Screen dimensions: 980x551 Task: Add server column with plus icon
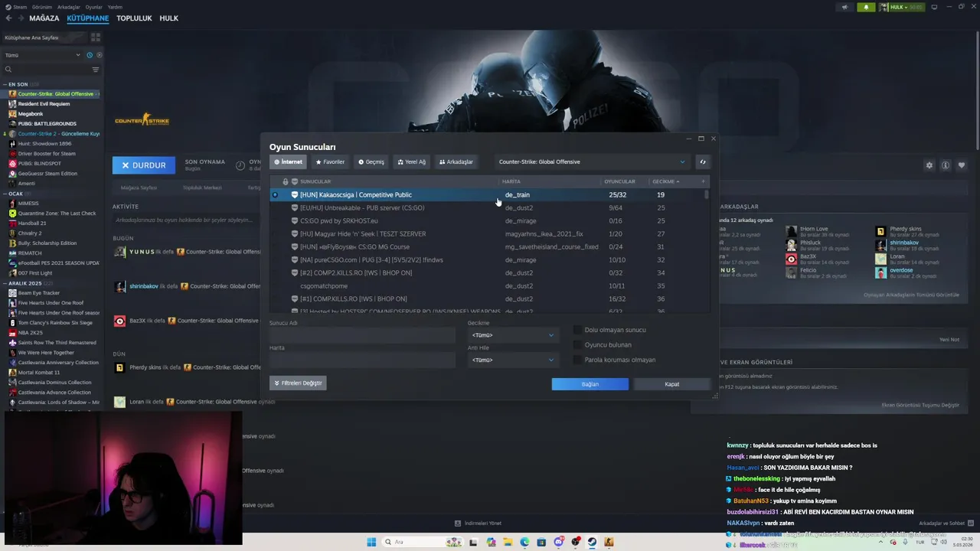pyautogui.click(x=703, y=181)
